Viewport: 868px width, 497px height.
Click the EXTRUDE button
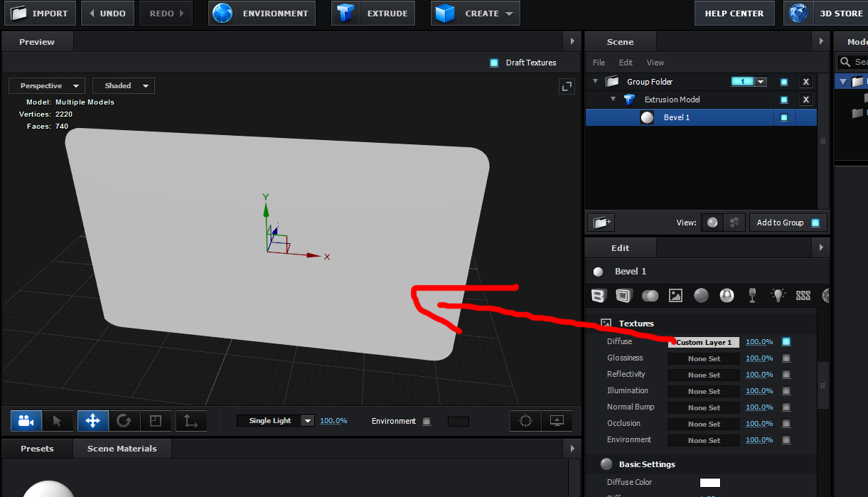pyautogui.click(x=374, y=13)
